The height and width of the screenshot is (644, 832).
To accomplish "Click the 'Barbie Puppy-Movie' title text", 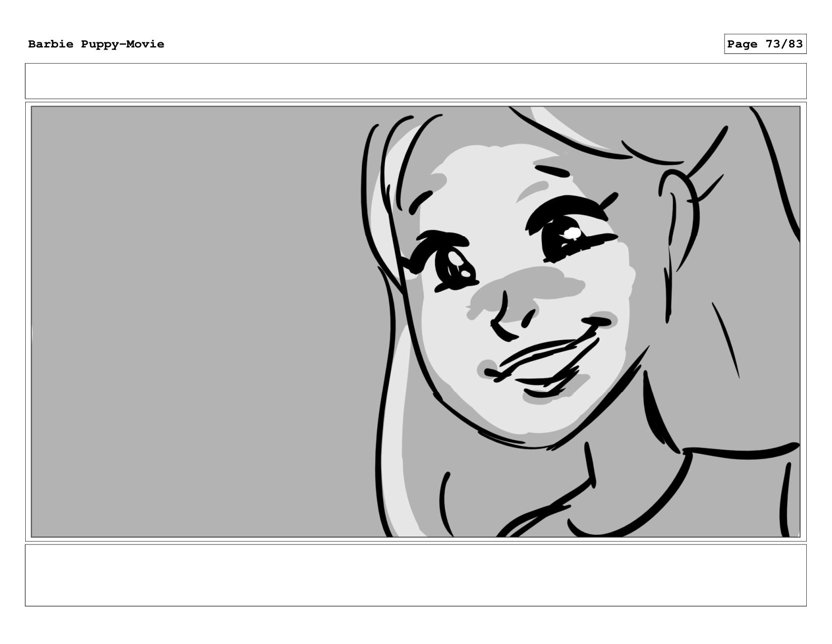I will click(96, 44).
